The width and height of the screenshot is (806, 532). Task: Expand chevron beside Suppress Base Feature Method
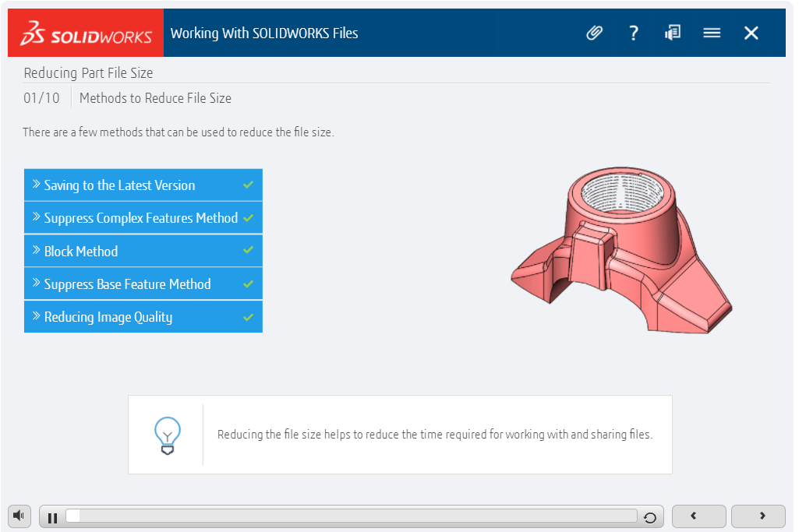click(36, 283)
